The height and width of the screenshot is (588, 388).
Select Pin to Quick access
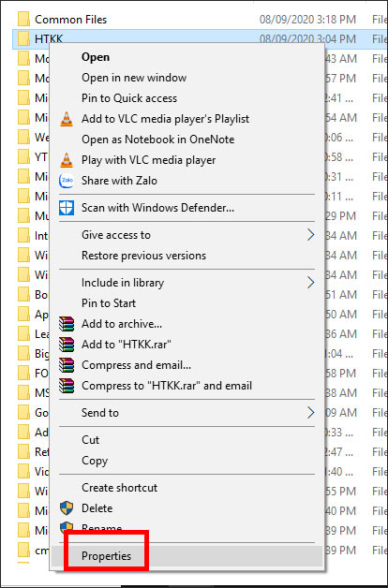point(129,98)
